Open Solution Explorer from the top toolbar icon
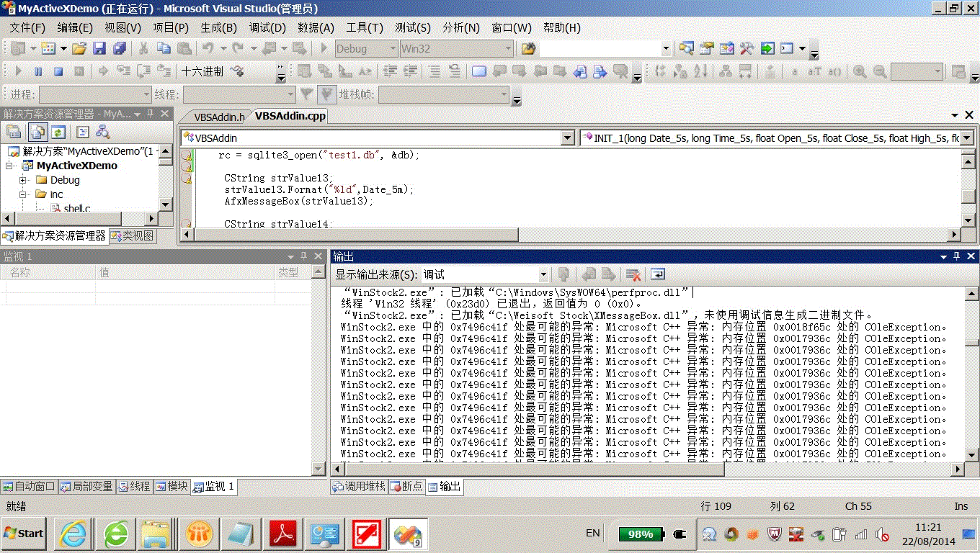The width and height of the screenshot is (980, 553). 687,49
